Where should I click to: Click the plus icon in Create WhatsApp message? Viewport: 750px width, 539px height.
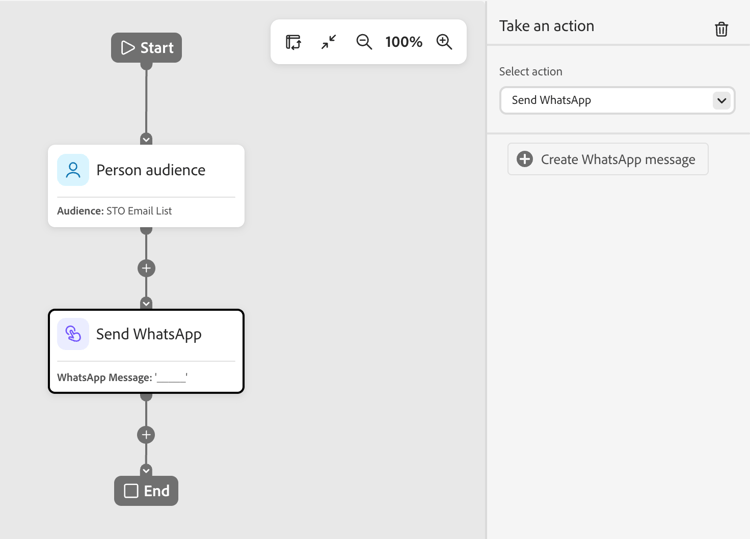(525, 159)
